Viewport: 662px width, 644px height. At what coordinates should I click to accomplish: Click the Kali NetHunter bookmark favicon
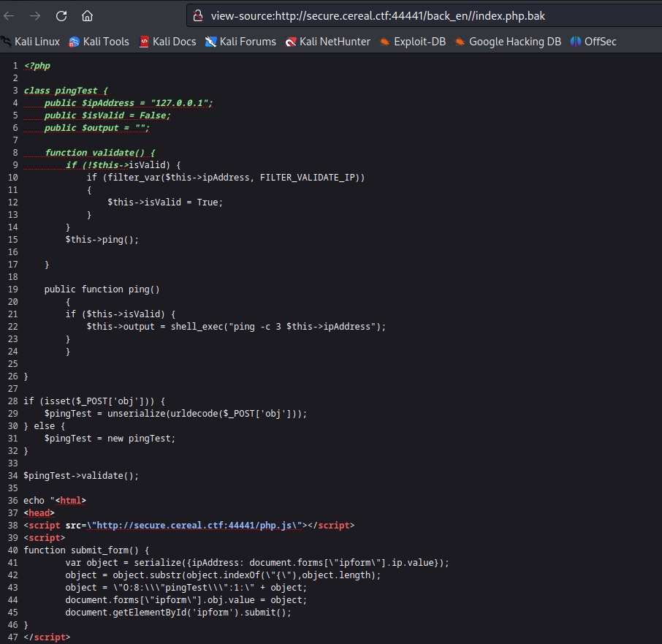point(291,42)
